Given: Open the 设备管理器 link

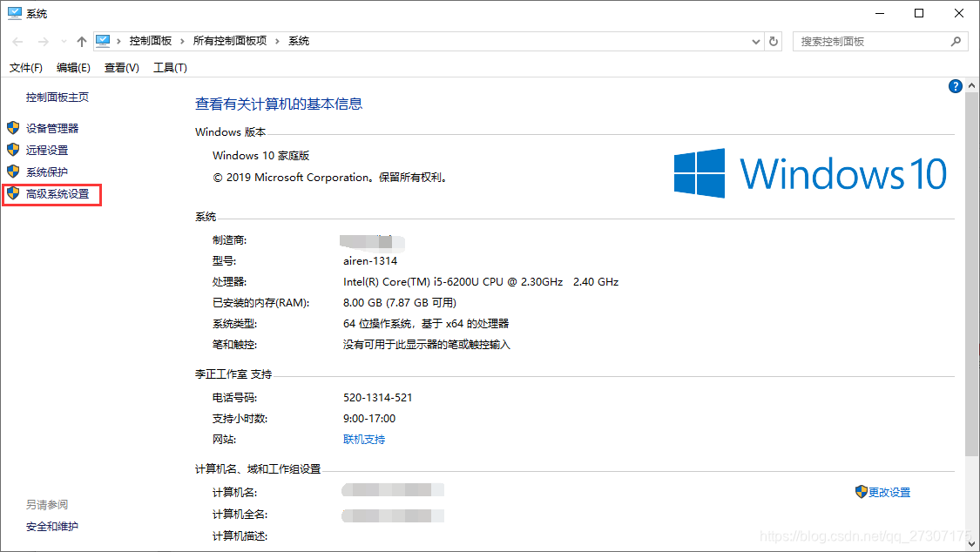Looking at the screenshot, I should [52, 129].
